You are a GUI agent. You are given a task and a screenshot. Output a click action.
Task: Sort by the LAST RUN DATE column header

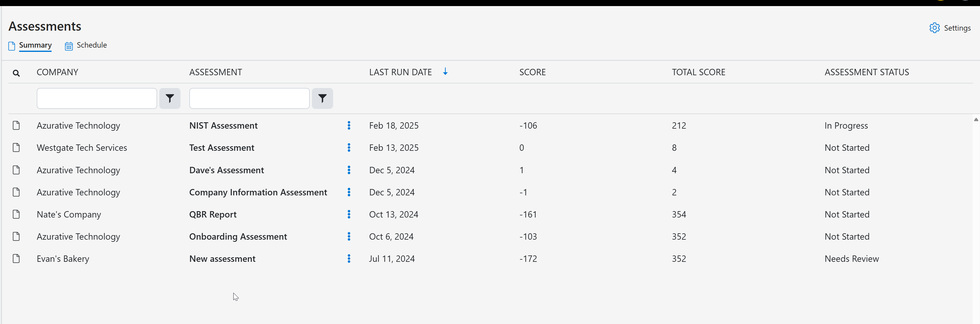[400, 72]
